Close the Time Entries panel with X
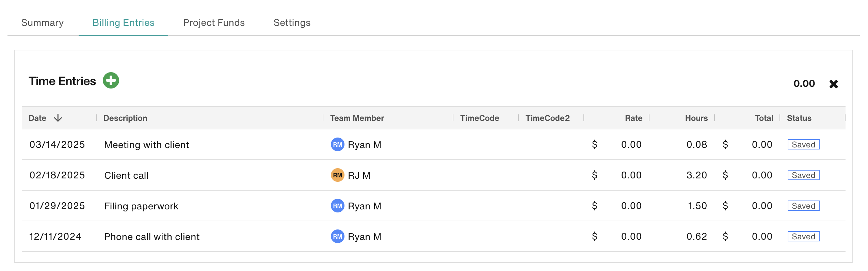Screen dimensions: 868x271 pyautogui.click(x=834, y=84)
